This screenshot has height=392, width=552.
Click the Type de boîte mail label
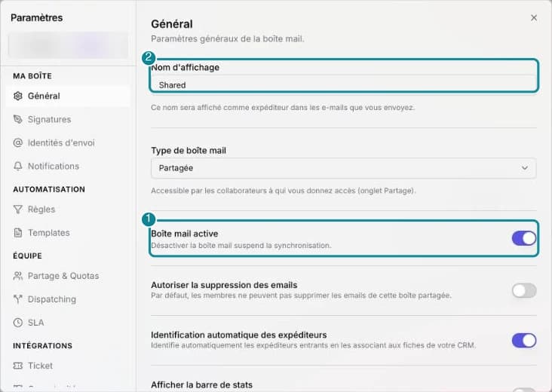pos(189,151)
